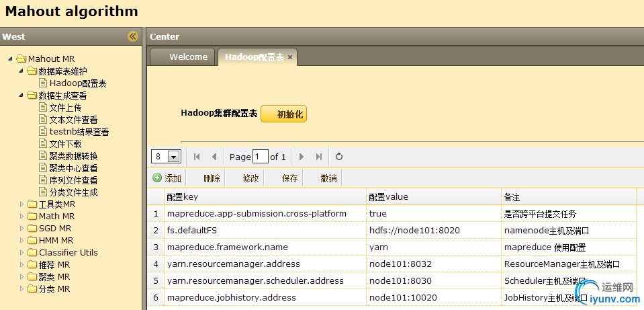
Task: Collapse the 数据生成查看 node arrow
Action: pos(21,95)
